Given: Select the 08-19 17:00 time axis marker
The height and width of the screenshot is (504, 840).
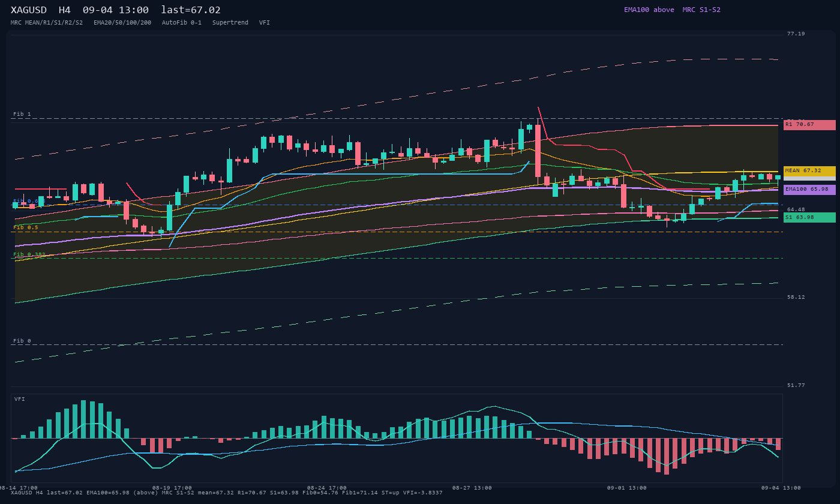Looking at the screenshot, I should point(172,488).
